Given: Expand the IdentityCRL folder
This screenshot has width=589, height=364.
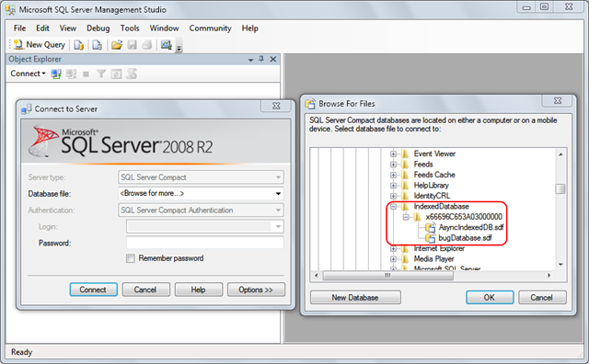Looking at the screenshot, I should click(x=393, y=196).
